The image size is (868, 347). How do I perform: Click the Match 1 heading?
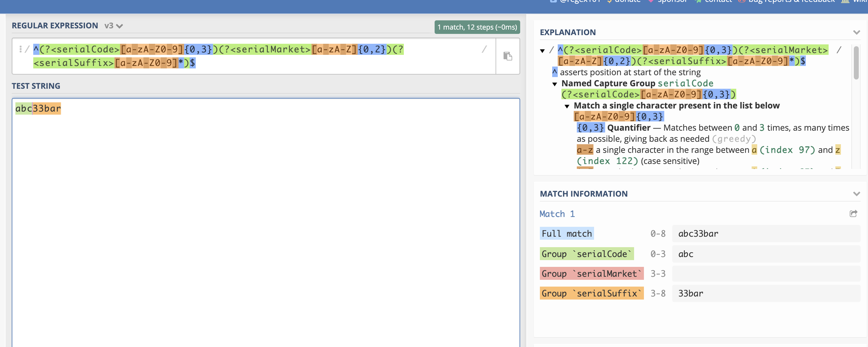[557, 214]
